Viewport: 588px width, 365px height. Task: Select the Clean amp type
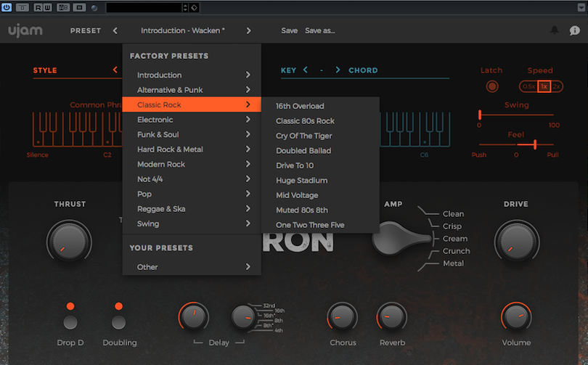click(453, 214)
